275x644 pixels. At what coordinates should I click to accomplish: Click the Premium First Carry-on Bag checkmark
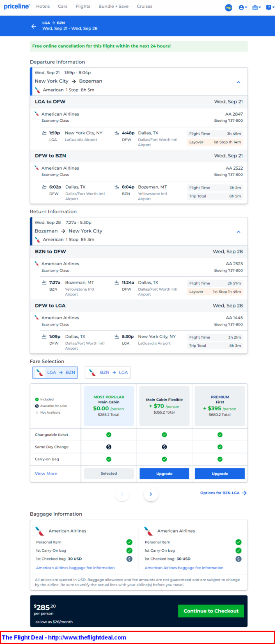tap(220, 459)
